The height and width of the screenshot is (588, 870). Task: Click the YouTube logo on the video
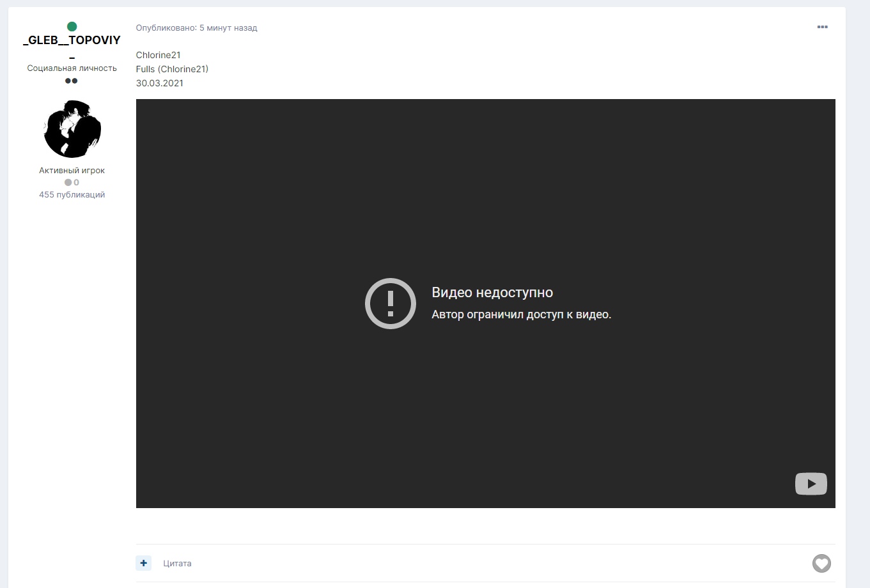811,484
